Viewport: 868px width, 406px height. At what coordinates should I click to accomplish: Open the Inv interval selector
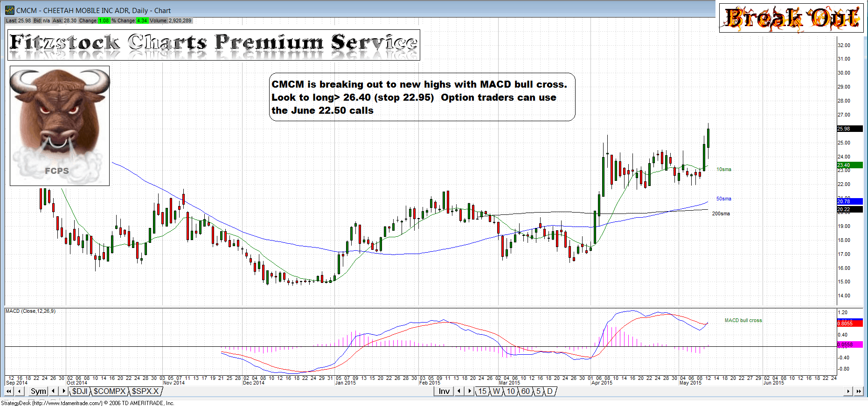point(444,392)
